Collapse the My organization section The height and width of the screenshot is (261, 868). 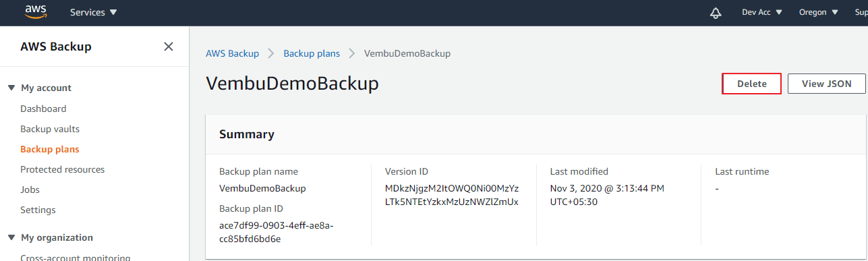(x=11, y=237)
